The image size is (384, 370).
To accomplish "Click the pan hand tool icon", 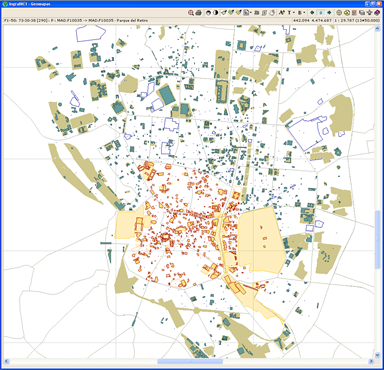I will click(x=272, y=13).
